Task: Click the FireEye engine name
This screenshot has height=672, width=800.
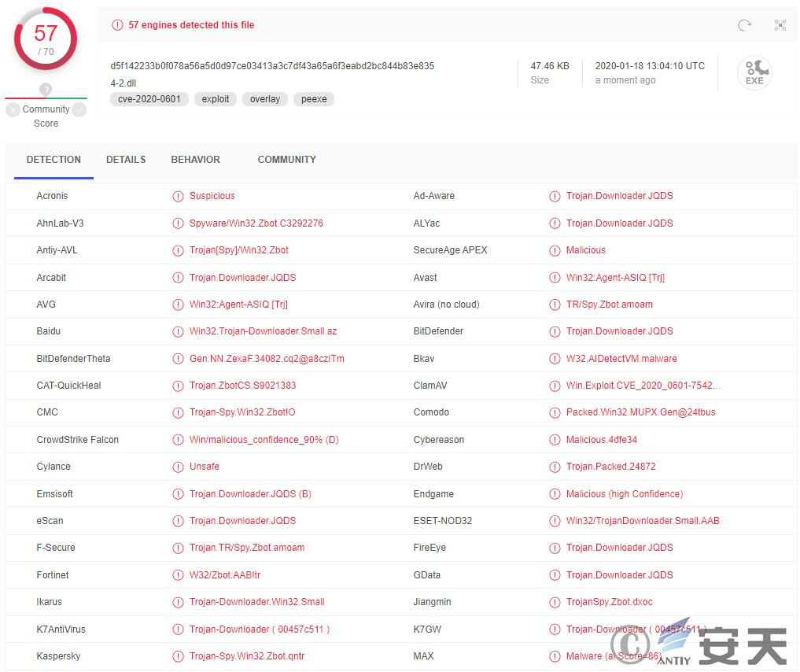Action: (x=429, y=548)
